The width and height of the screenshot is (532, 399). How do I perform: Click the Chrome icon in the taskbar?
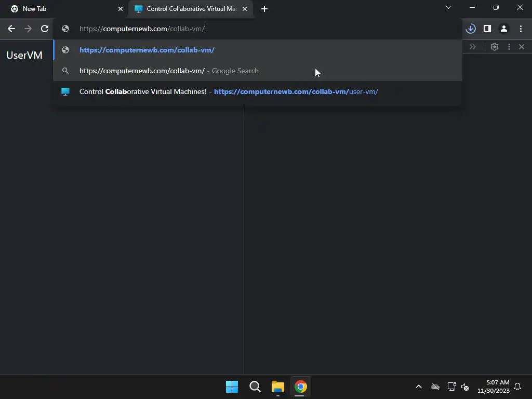301,387
